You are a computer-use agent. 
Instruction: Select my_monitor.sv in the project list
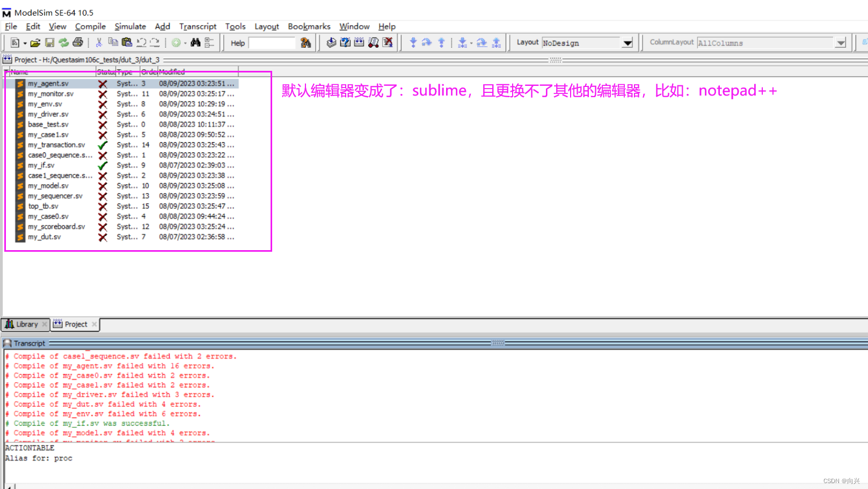pos(121,94)
